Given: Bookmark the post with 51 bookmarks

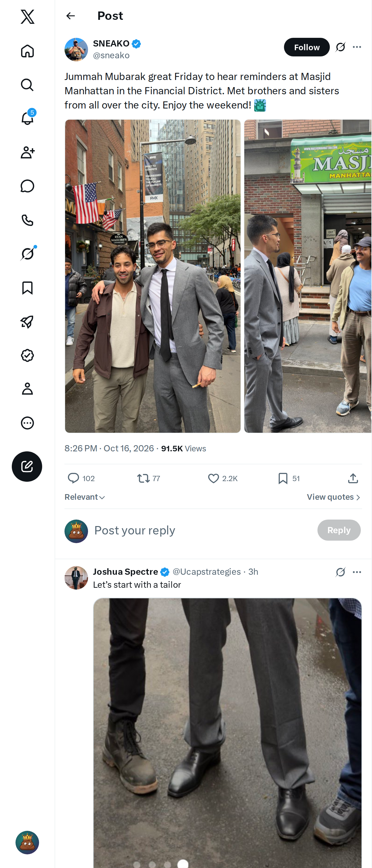Looking at the screenshot, I should (x=289, y=478).
